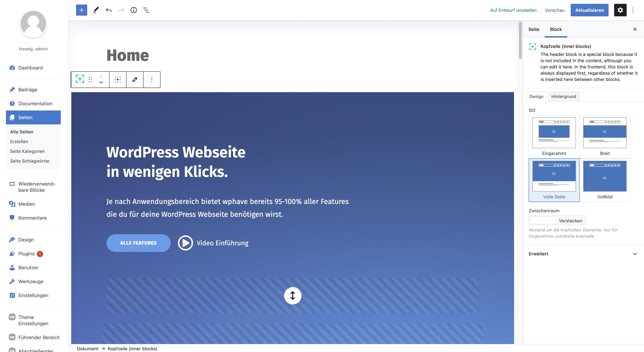Click the add block plus button

point(82,10)
